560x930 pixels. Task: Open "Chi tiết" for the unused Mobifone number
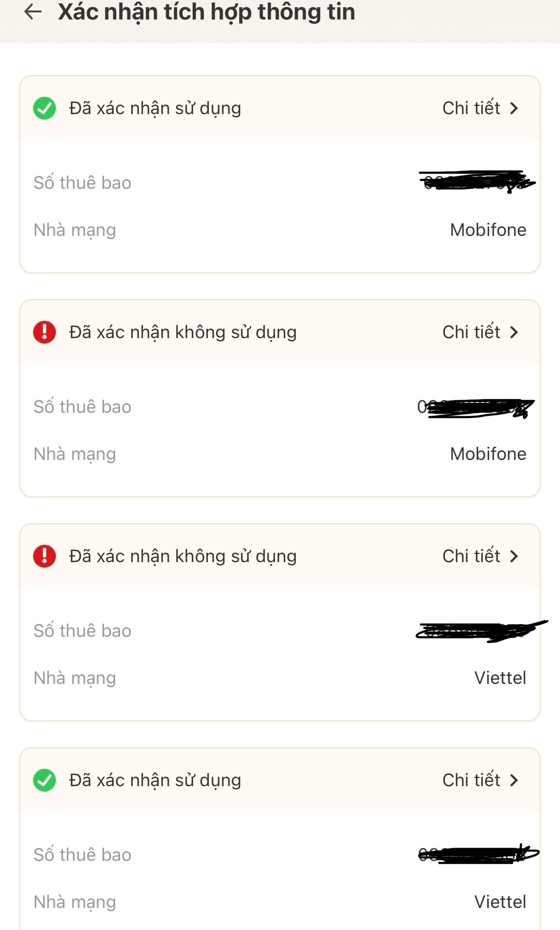(471, 332)
